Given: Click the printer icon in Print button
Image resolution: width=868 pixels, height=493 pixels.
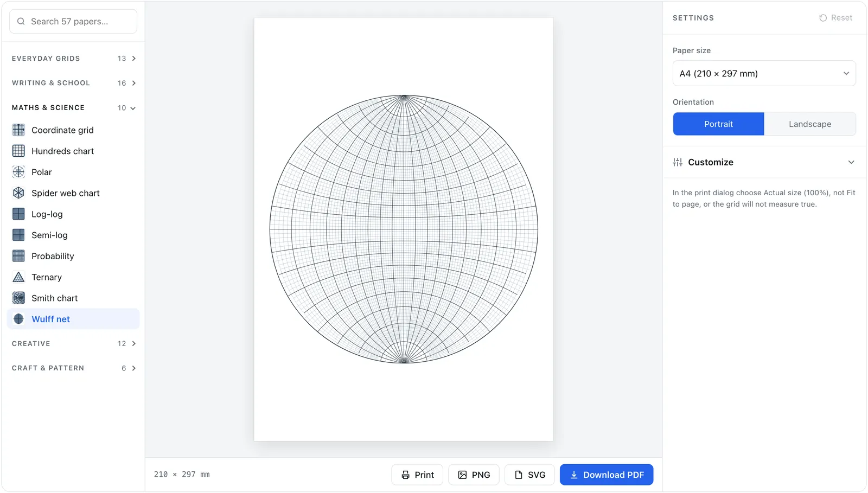Looking at the screenshot, I should 405,475.
